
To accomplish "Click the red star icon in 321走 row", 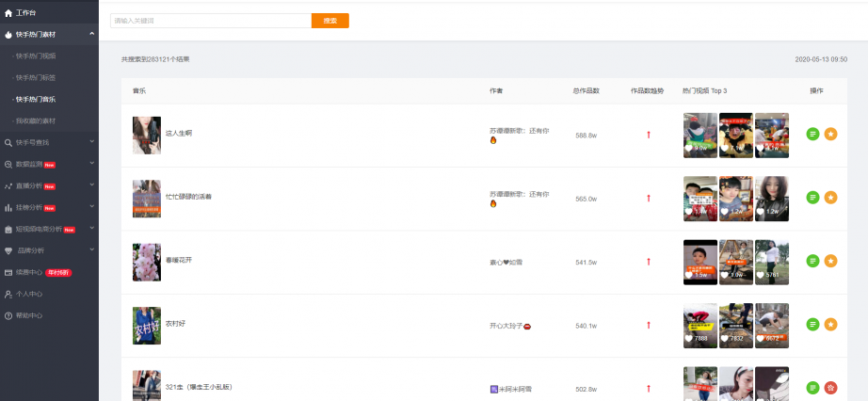I will coord(831,388).
